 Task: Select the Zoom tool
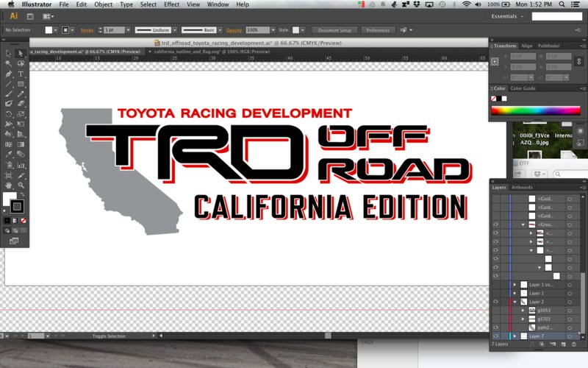(x=21, y=185)
